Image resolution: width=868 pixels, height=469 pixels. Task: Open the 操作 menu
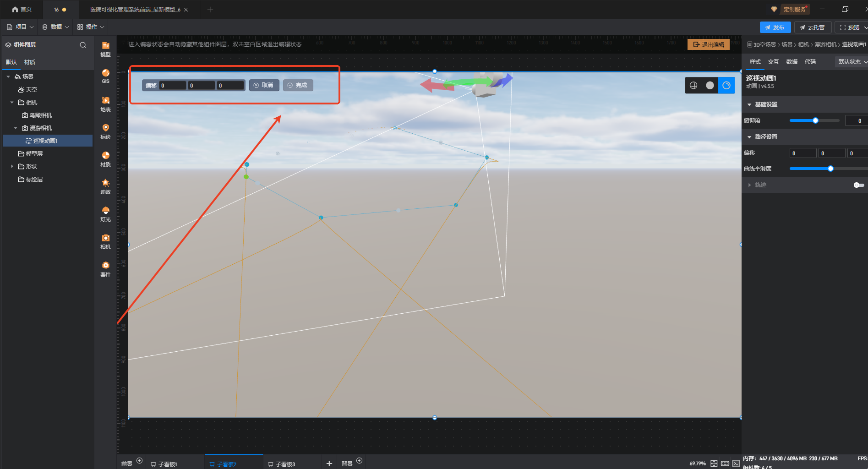click(x=91, y=27)
